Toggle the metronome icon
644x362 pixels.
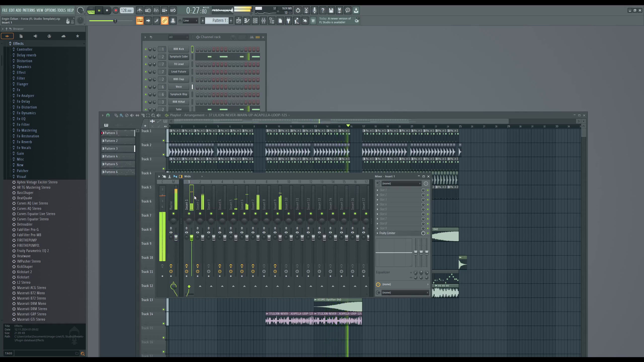point(140,10)
